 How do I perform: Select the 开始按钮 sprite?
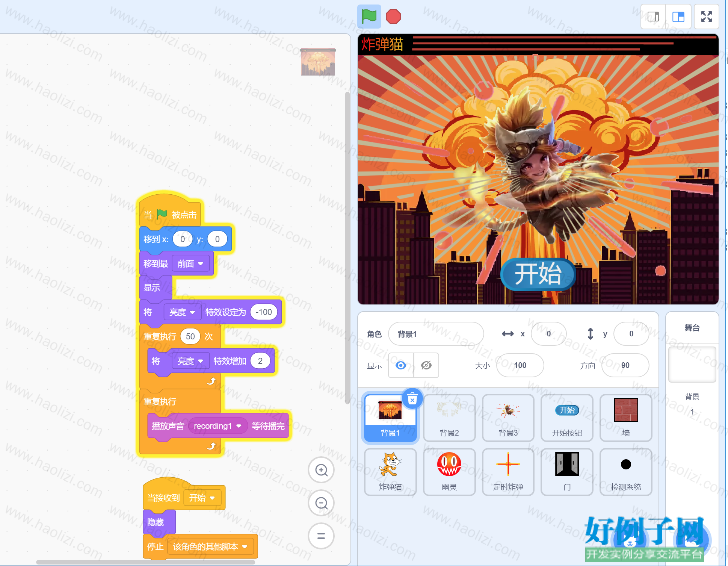(x=567, y=418)
